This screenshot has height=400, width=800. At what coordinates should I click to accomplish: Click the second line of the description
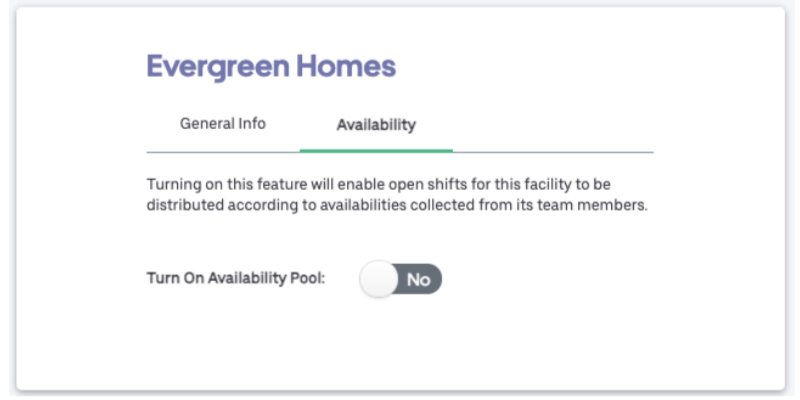pos(398,206)
